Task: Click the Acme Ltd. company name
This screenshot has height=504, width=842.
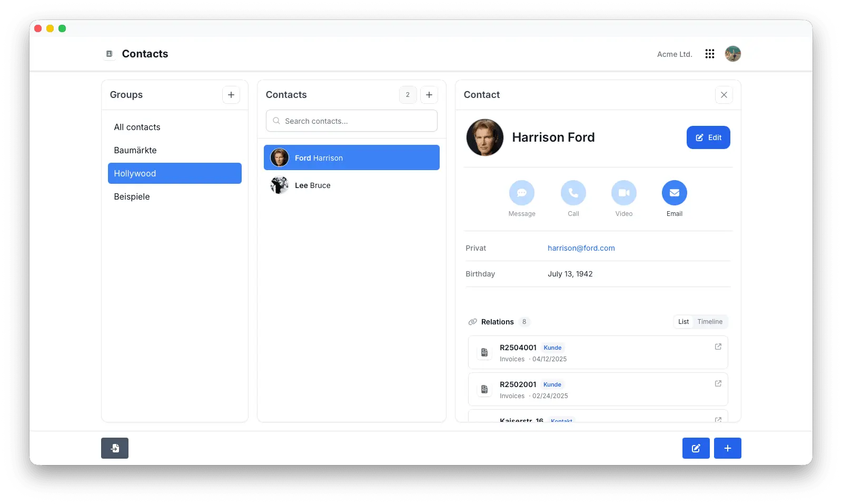Action: click(x=675, y=54)
